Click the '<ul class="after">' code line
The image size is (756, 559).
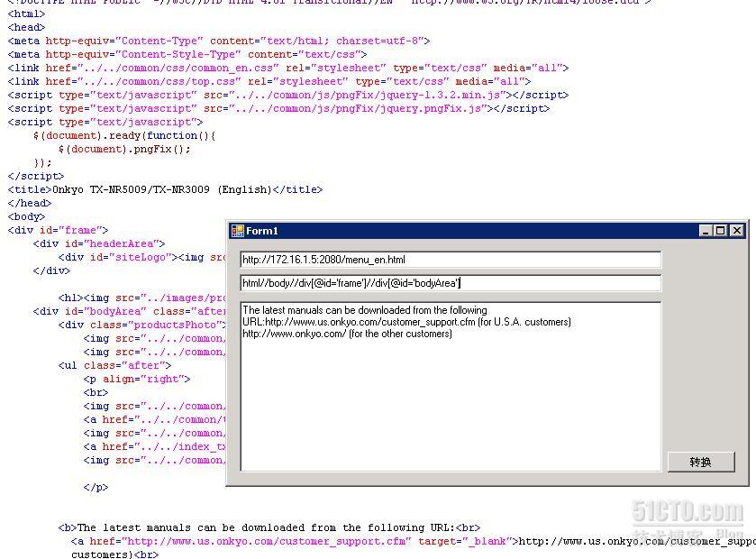point(114,365)
